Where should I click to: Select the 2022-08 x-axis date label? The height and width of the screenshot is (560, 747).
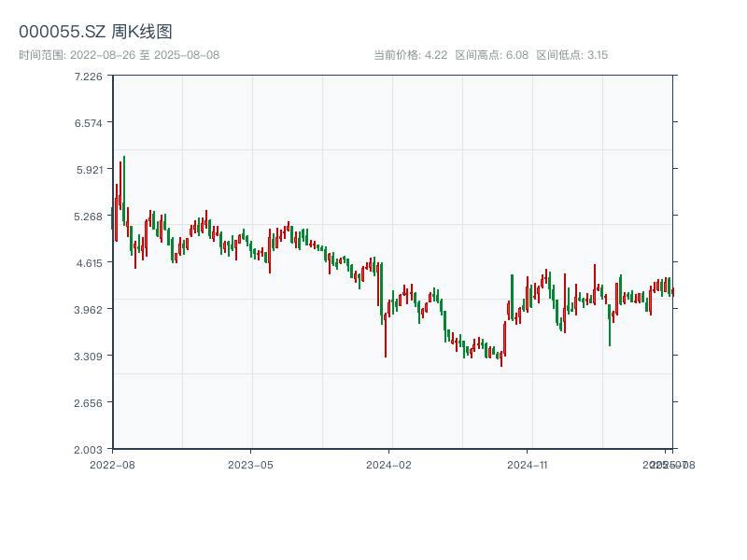112,464
